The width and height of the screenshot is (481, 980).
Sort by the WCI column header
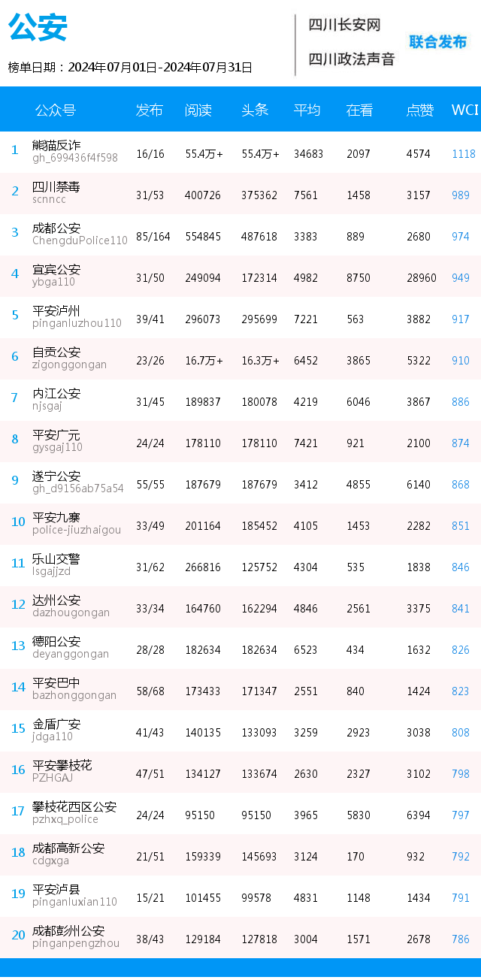pyautogui.click(x=464, y=110)
